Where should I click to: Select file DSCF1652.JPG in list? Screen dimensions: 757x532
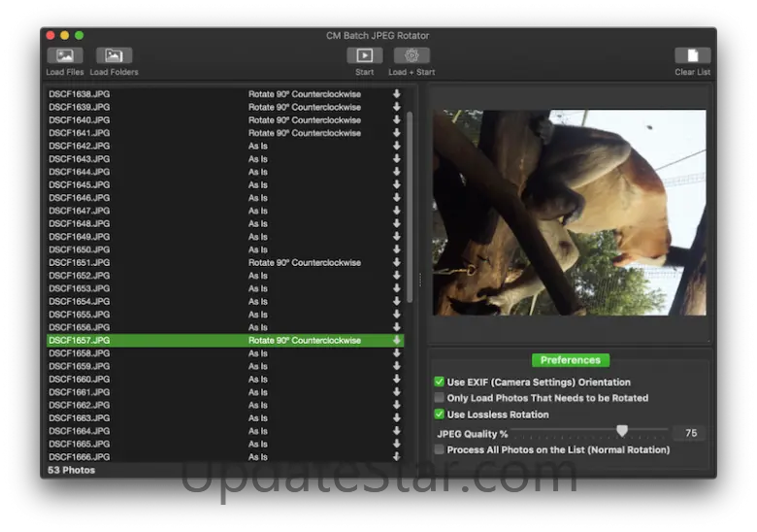pyautogui.click(x=225, y=275)
